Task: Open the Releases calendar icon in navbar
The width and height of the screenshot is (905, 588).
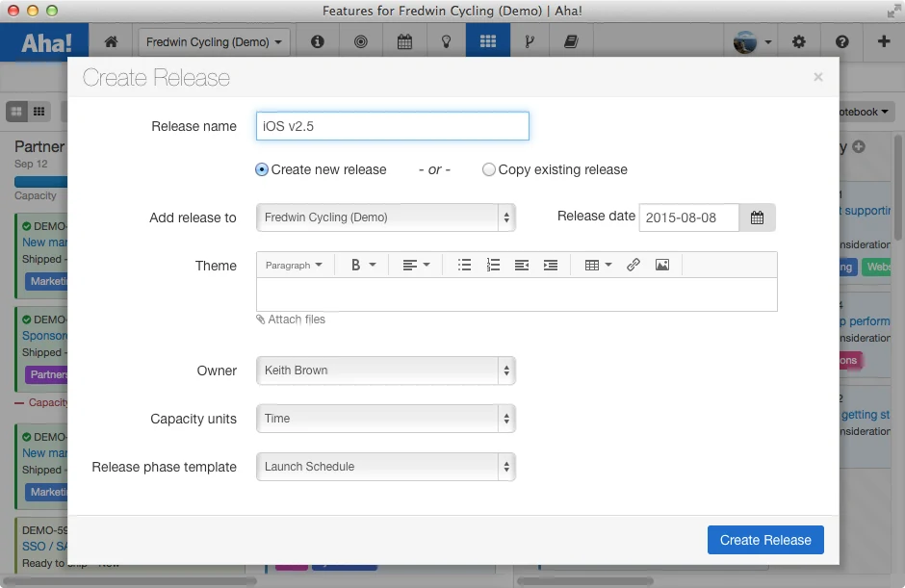Action: click(x=404, y=41)
